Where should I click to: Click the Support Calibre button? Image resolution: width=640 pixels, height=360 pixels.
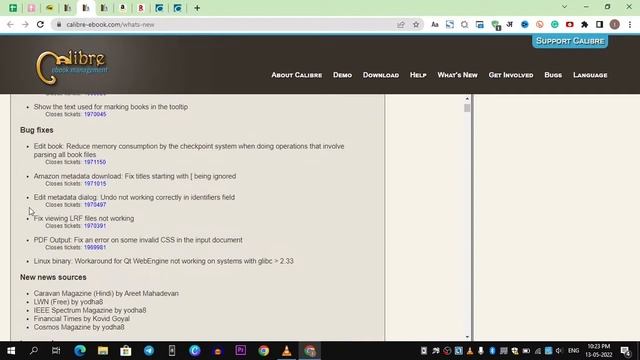click(570, 41)
